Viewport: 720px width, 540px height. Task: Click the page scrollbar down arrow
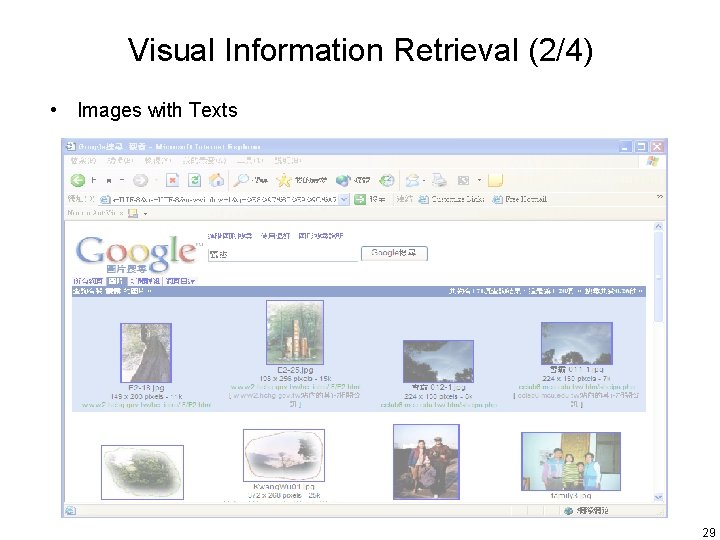coord(658,497)
